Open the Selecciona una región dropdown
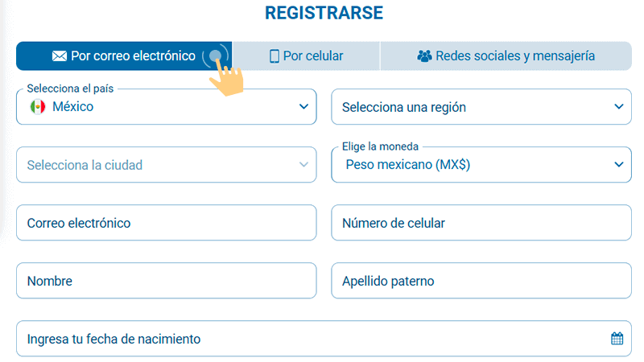Screen dimensions: 644x362 (481, 107)
